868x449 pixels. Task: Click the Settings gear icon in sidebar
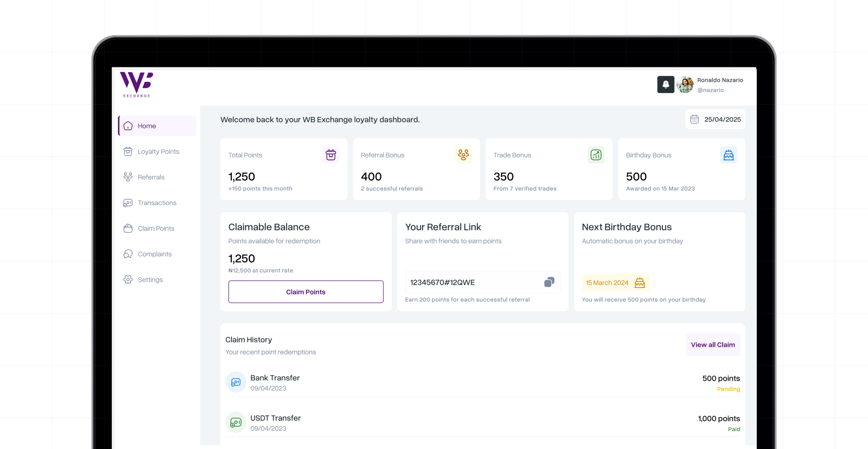[x=128, y=280]
